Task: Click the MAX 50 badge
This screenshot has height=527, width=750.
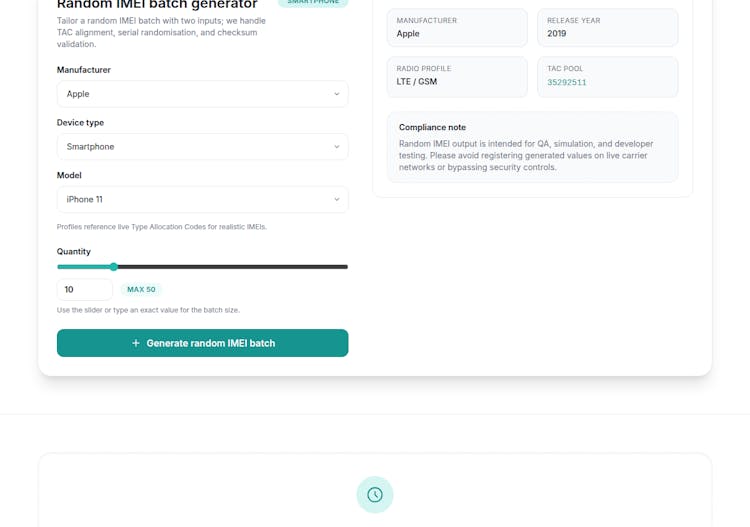Action: click(x=141, y=290)
